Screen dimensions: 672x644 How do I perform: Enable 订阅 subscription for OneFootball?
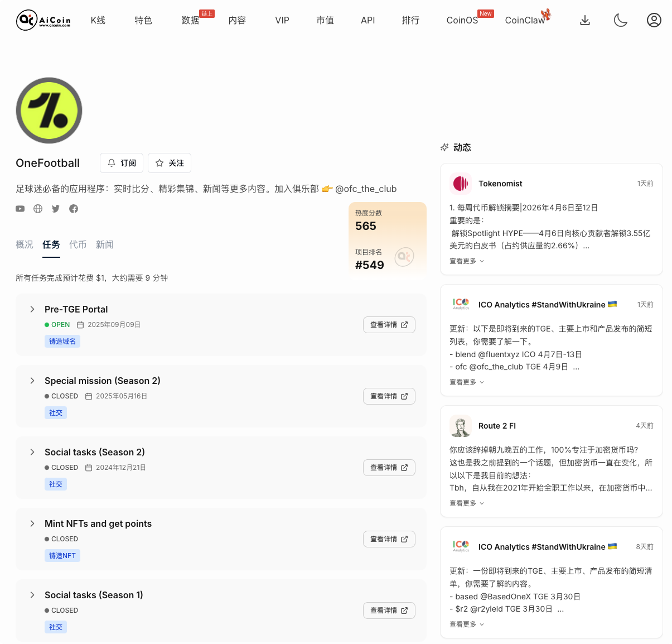pyautogui.click(x=121, y=162)
